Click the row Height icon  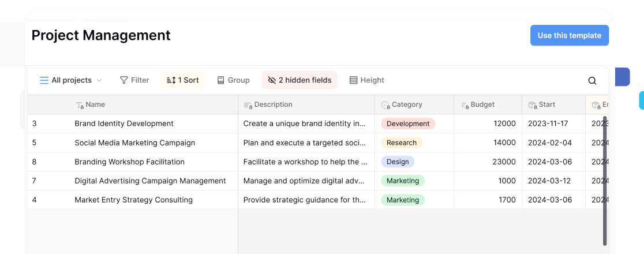point(353,80)
